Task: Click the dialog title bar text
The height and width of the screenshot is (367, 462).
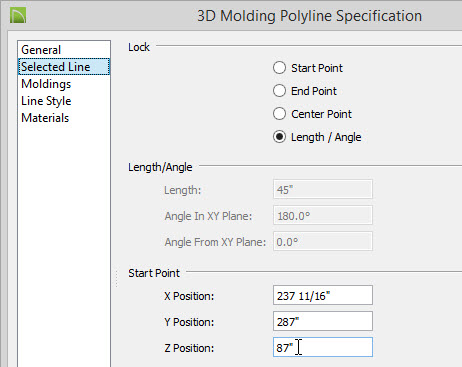Action: 309,16
